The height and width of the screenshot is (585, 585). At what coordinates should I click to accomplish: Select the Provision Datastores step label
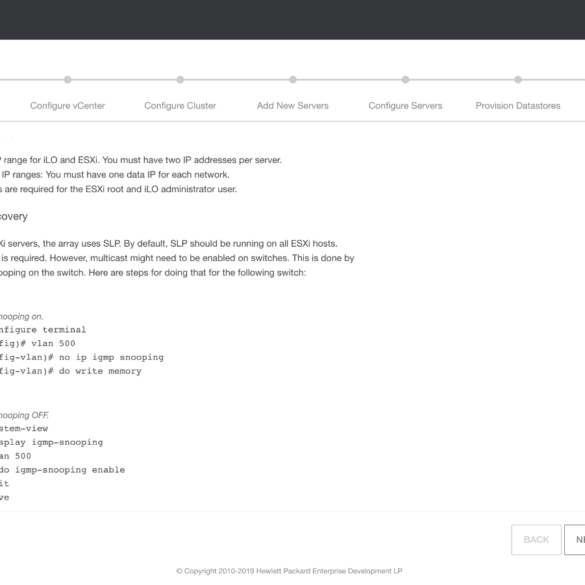pyautogui.click(x=518, y=106)
